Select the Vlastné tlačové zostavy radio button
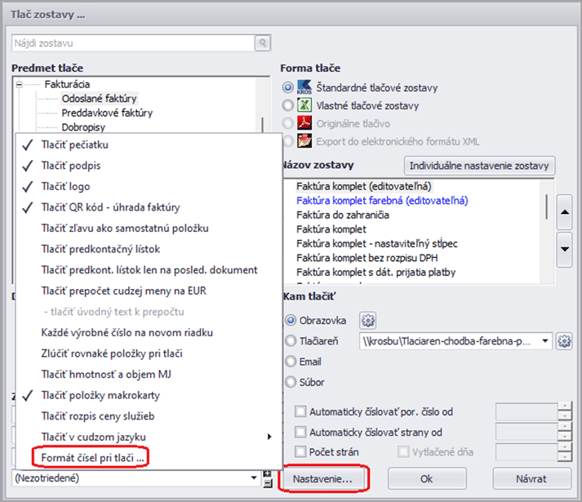This screenshot has width=582, height=502. point(288,105)
